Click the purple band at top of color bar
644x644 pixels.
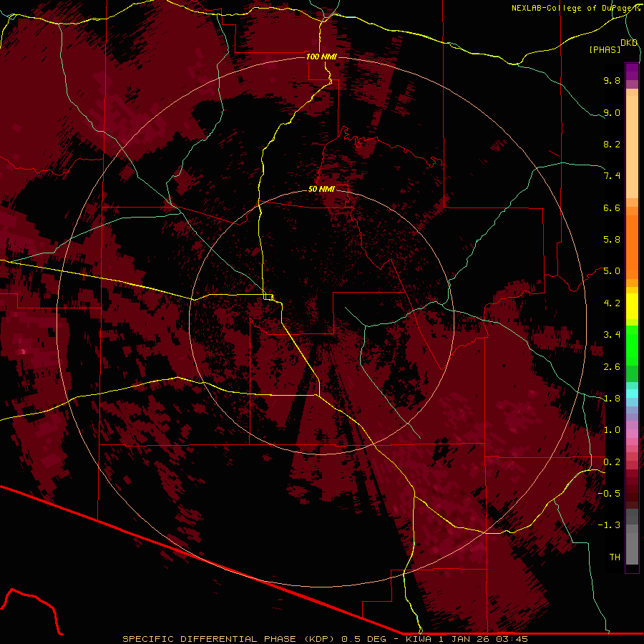[632, 72]
